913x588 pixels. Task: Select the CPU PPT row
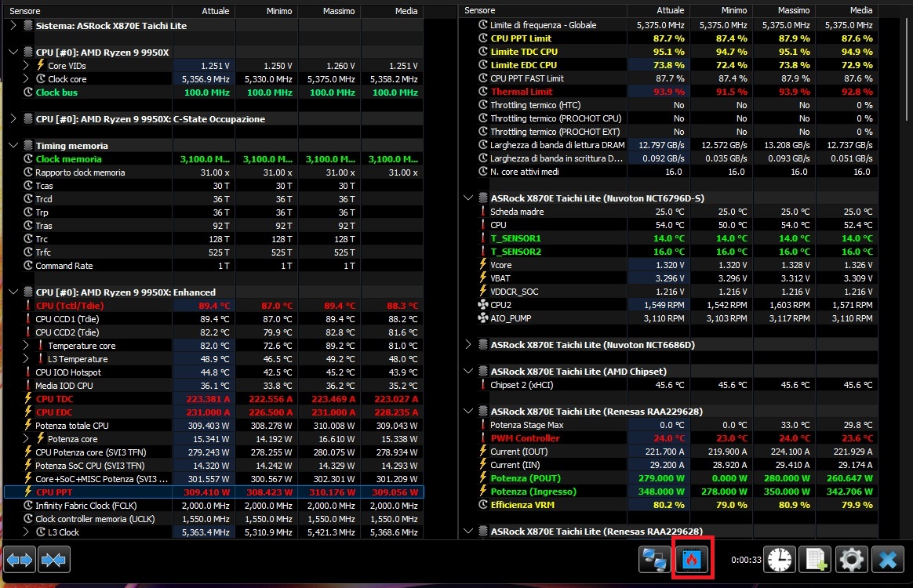point(213,492)
